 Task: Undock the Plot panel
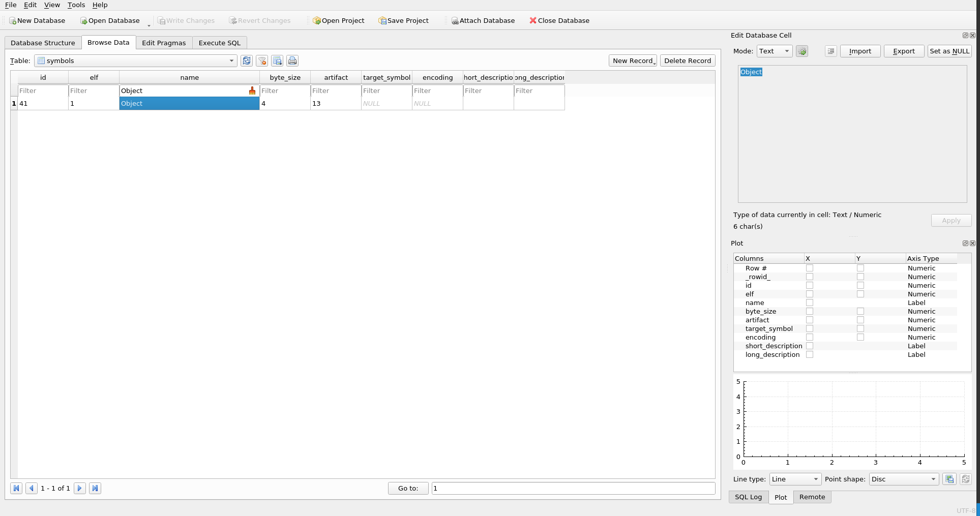pos(965,244)
